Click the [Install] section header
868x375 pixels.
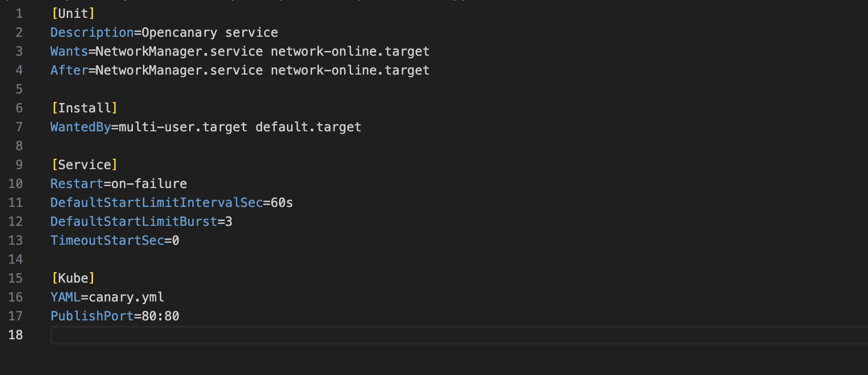(x=84, y=108)
